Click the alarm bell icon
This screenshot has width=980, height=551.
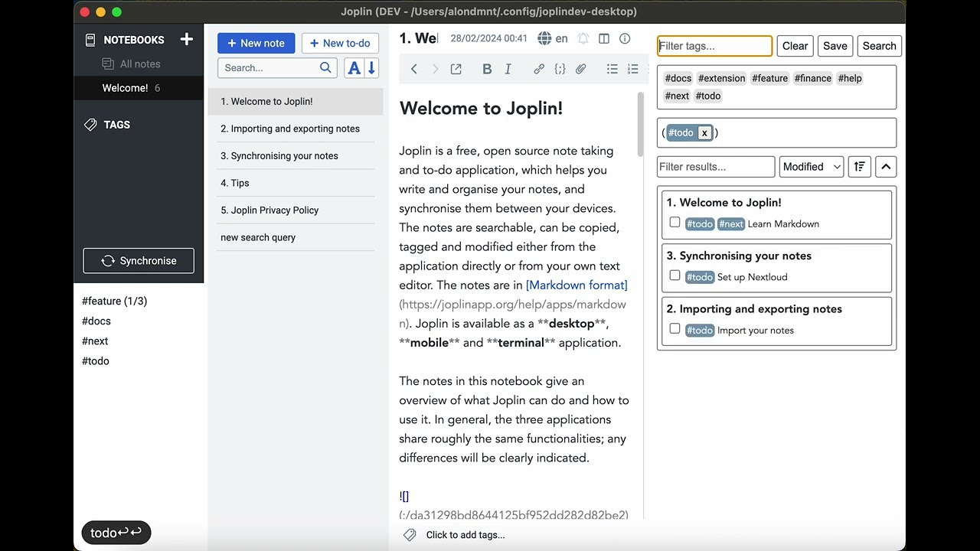coord(583,38)
